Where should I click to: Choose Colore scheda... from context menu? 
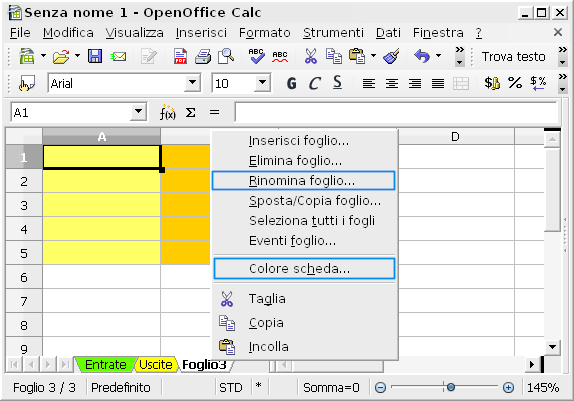(x=304, y=268)
